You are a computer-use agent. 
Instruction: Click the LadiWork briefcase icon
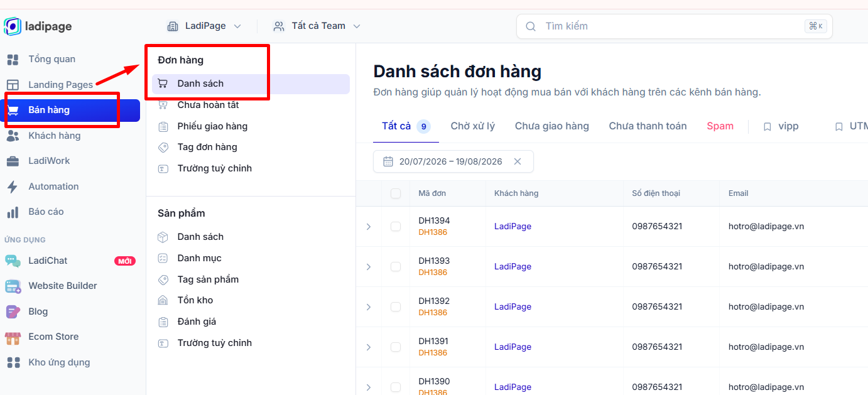click(13, 161)
